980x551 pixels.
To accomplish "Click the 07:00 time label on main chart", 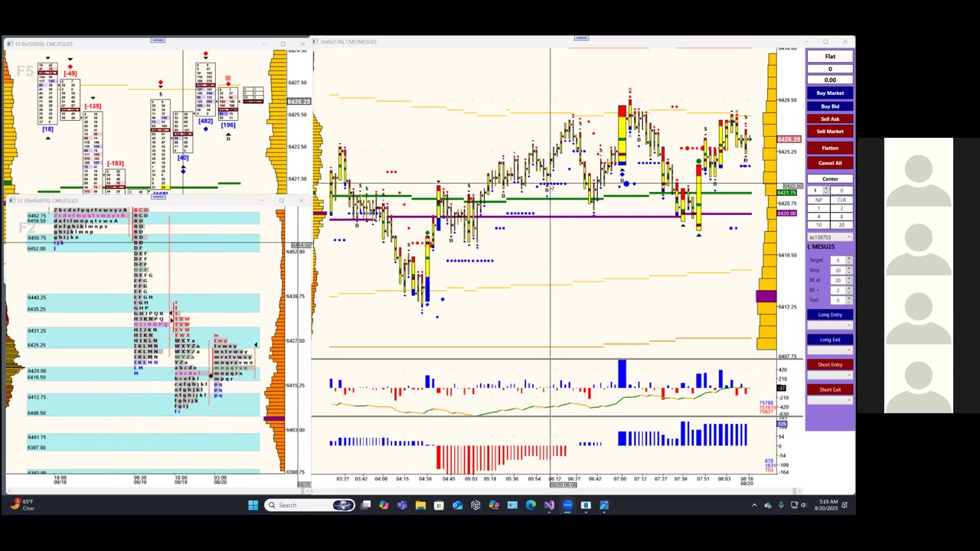I will coord(619,479).
